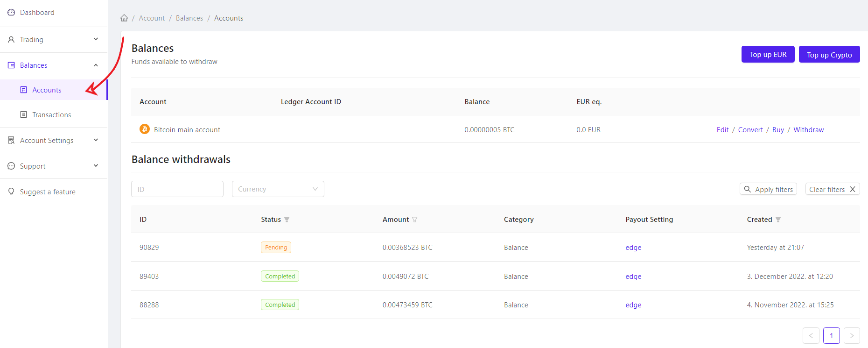Click the Trading user icon
This screenshot has height=348, width=868.
(11, 40)
